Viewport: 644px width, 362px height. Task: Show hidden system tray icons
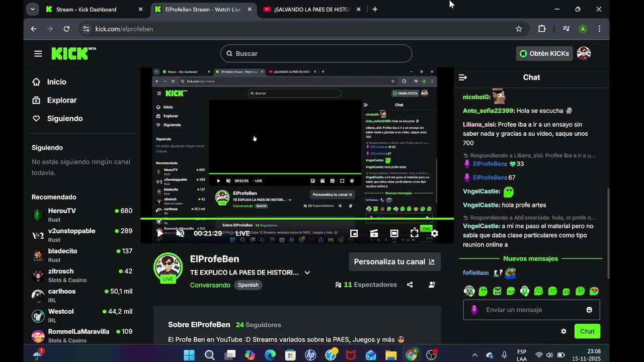pos(474,355)
